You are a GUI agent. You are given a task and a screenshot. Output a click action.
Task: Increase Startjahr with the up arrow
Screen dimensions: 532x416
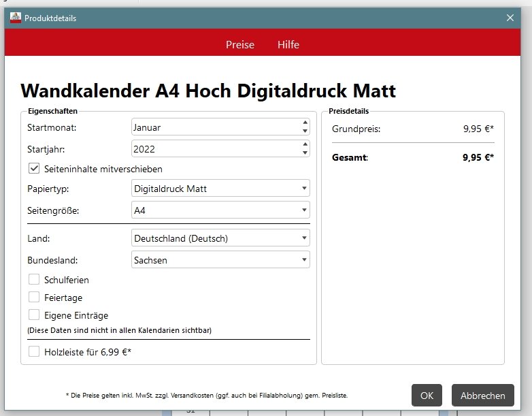[304, 144]
